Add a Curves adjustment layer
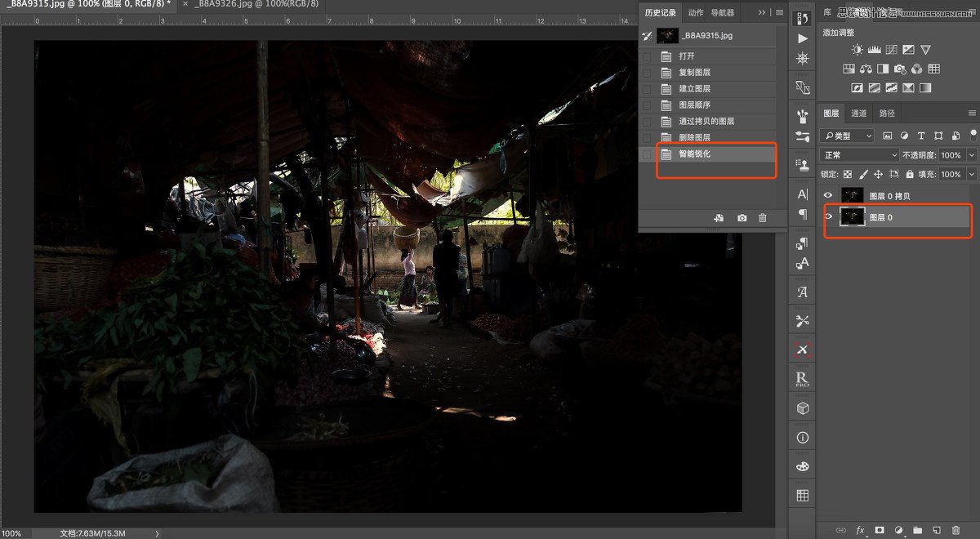The image size is (980, 539). click(891, 50)
